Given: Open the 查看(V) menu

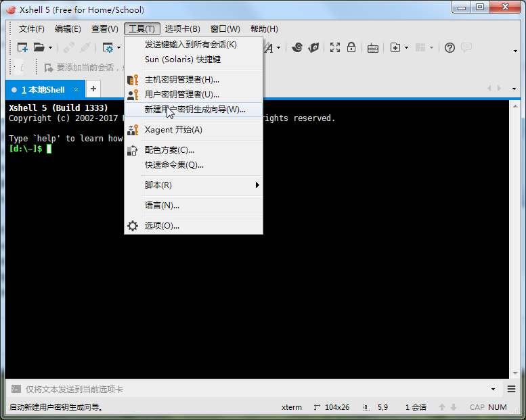Looking at the screenshot, I should [105, 29].
